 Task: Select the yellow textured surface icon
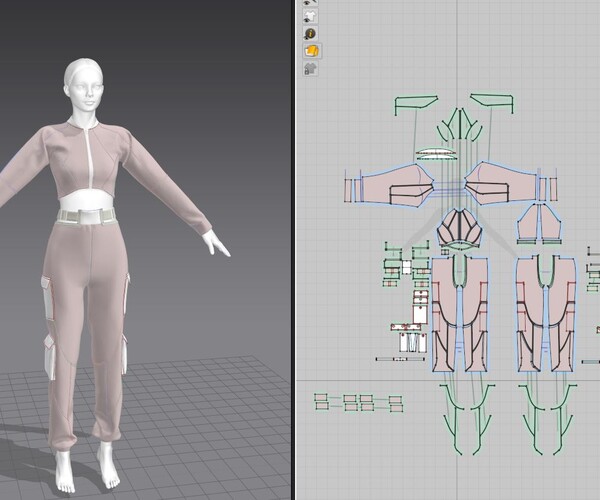(312, 51)
